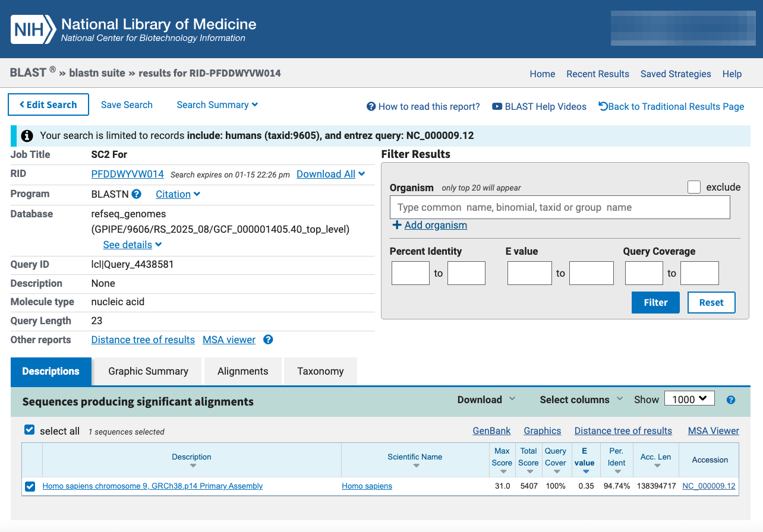
Task: Switch to the Alignments tab
Action: click(242, 371)
